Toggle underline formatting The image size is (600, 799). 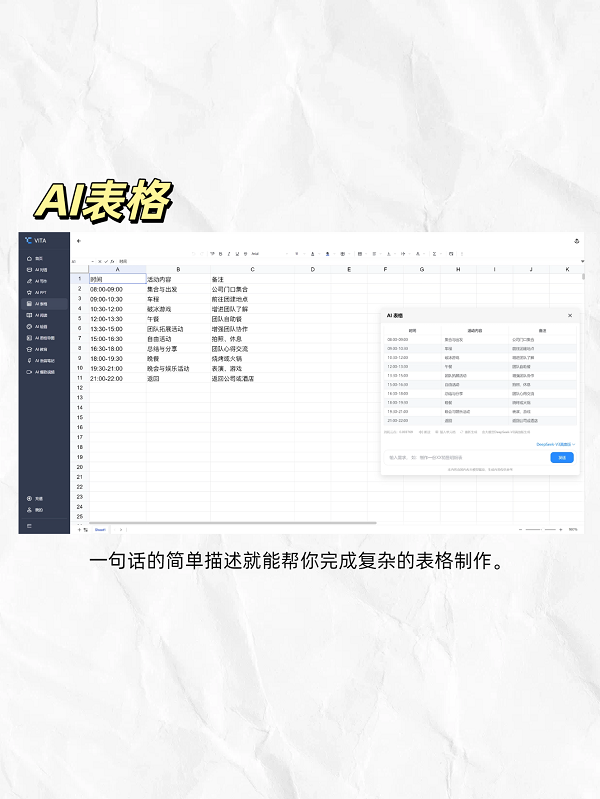click(237, 253)
